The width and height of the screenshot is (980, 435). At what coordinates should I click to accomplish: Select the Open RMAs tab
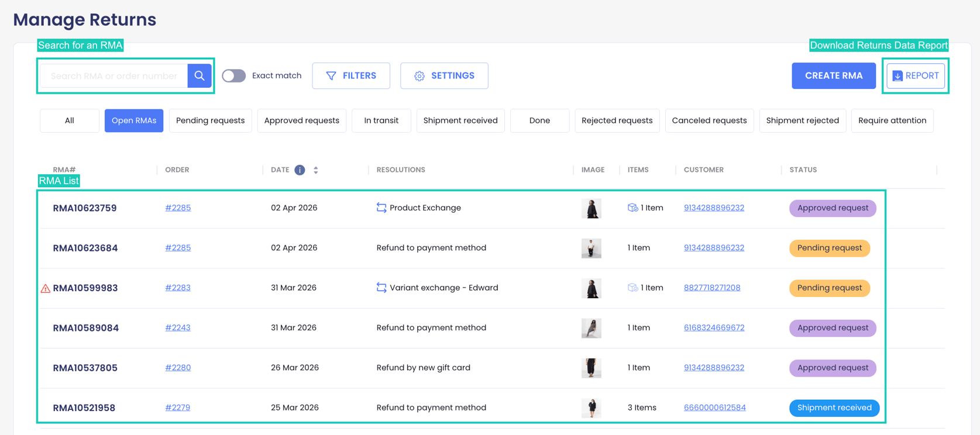click(x=134, y=120)
